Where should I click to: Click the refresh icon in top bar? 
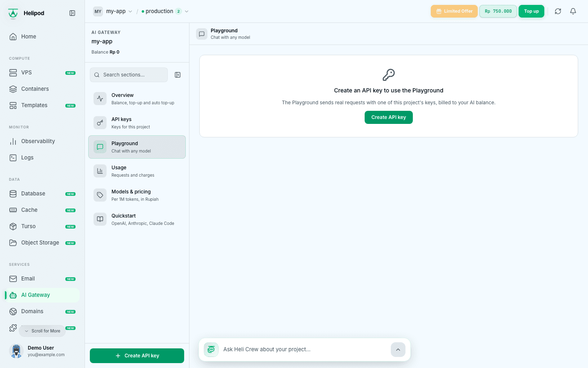(558, 11)
